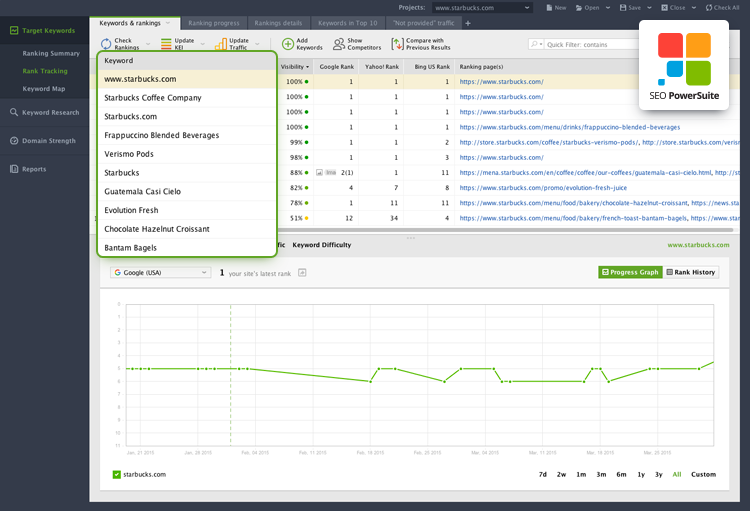Set graph time range to 3m

point(601,474)
